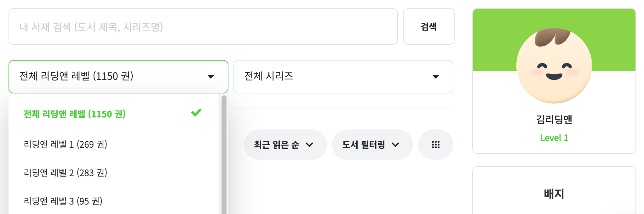Click the grid view icon button
Screen dimensions: 644x214
point(435,145)
